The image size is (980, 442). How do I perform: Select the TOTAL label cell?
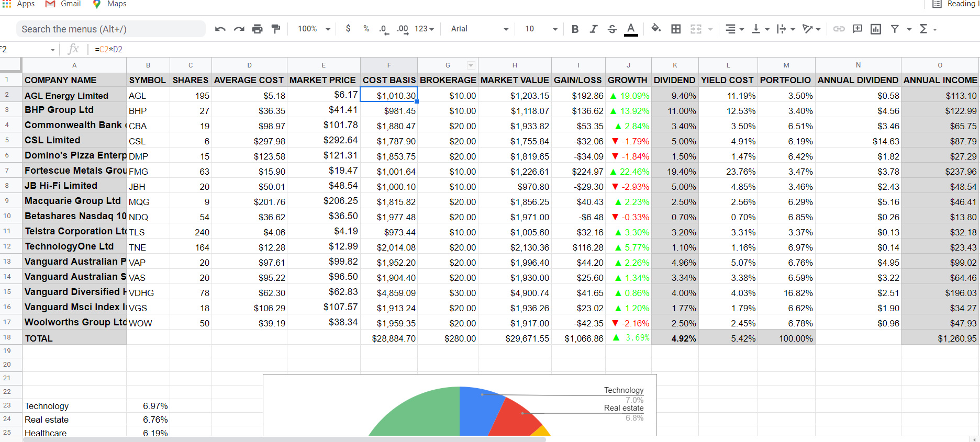(74, 338)
